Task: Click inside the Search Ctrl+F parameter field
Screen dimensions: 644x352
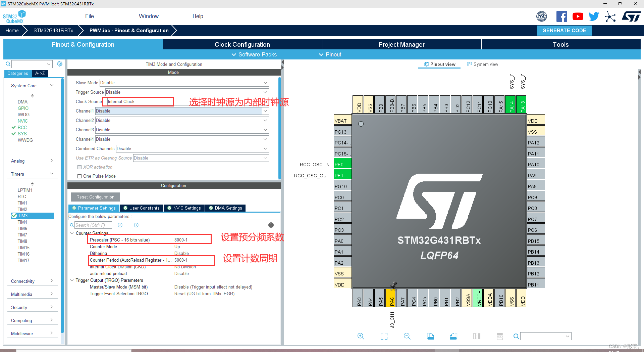Action: coord(93,225)
